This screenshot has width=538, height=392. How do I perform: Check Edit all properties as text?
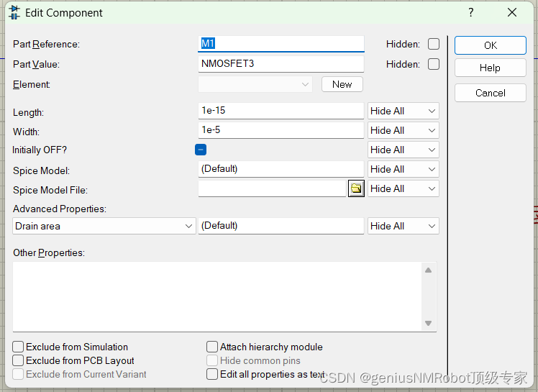point(212,374)
